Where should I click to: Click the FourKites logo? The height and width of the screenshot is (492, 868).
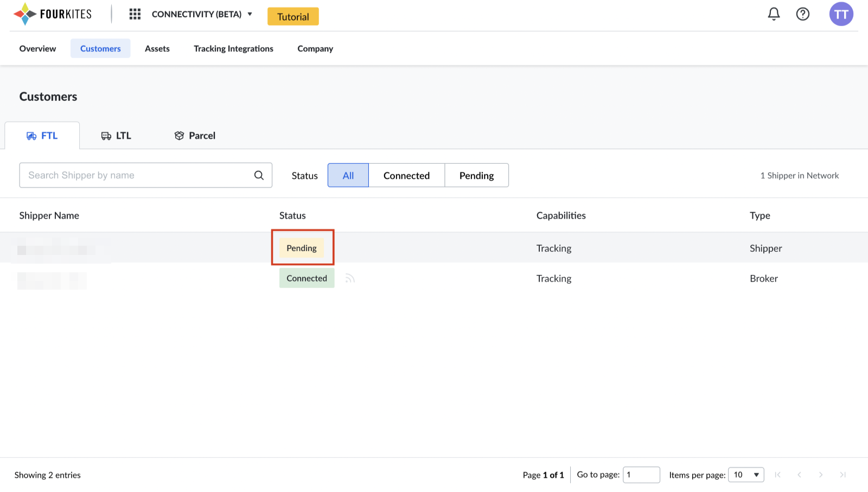pos(53,14)
